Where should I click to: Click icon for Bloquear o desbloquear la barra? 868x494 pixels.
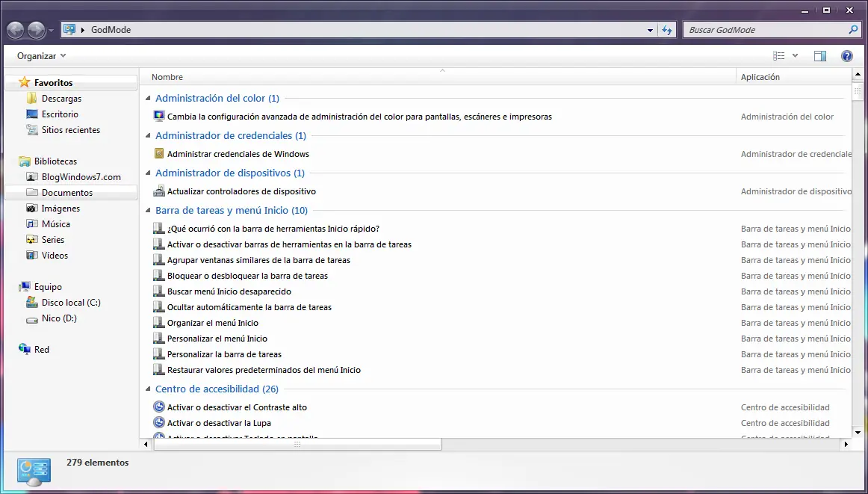tap(159, 276)
